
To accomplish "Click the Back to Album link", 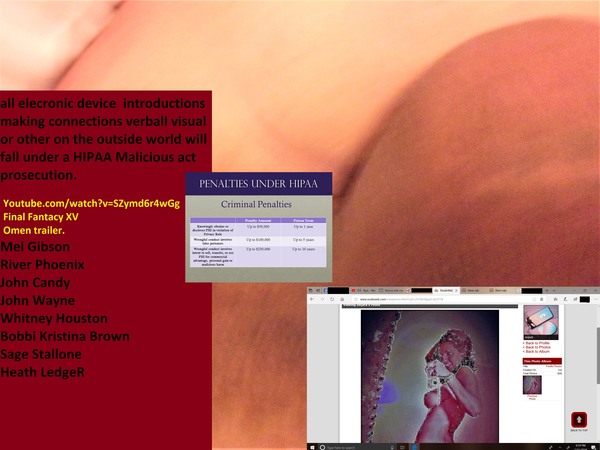I will pyautogui.click(x=539, y=353).
